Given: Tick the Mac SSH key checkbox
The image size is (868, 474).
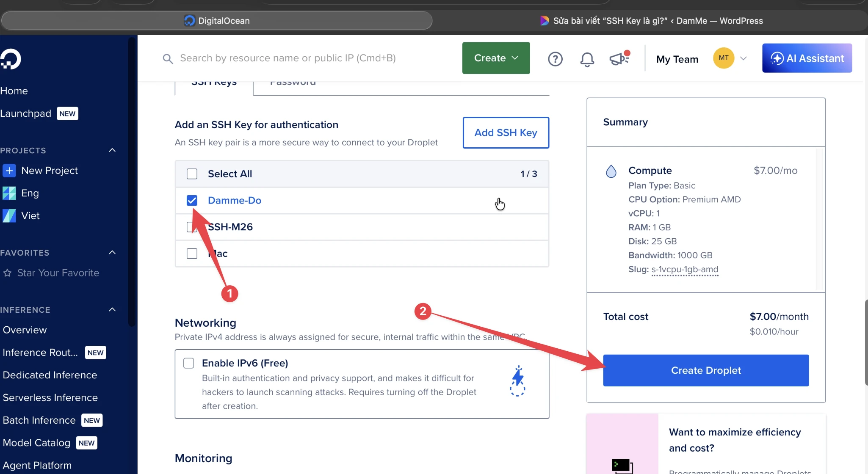Looking at the screenshot, I should coord(192,254).
